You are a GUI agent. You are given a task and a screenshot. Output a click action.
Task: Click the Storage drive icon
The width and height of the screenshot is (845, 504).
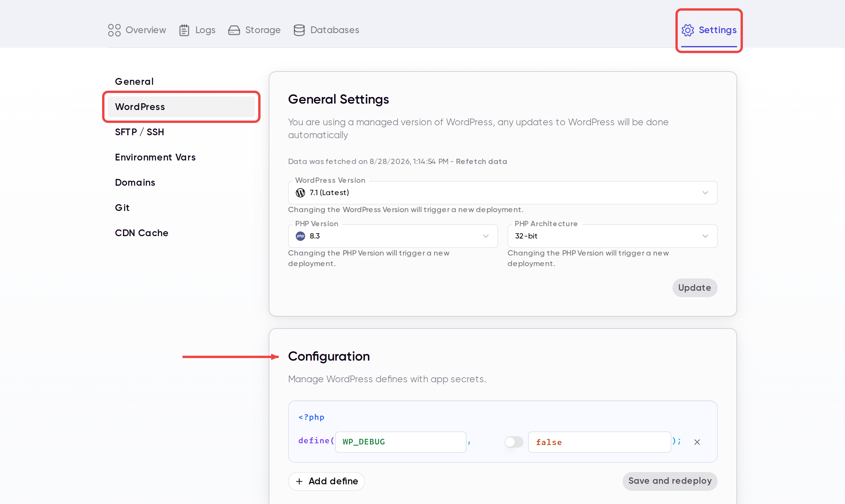point(234,30)
